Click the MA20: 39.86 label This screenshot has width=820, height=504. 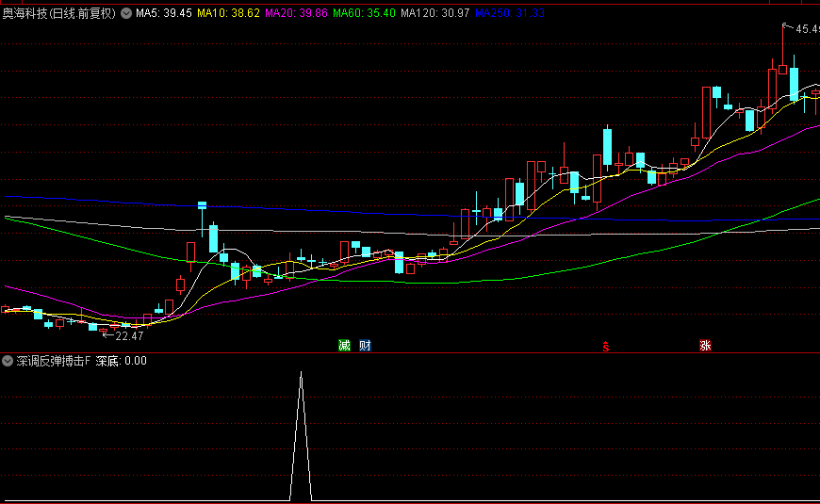tap(296, 13)
